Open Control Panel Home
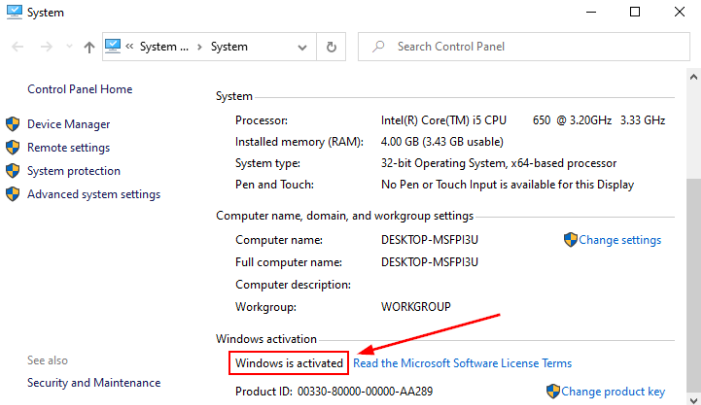701x405 pixels. coord(80,89)
